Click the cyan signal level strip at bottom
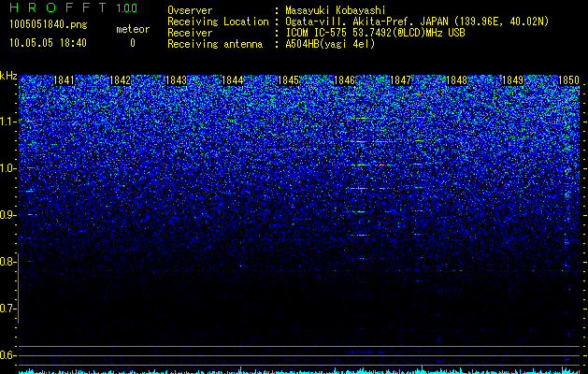Image resolution: width=588 pixels, height=374 pixels. [299, 370]
